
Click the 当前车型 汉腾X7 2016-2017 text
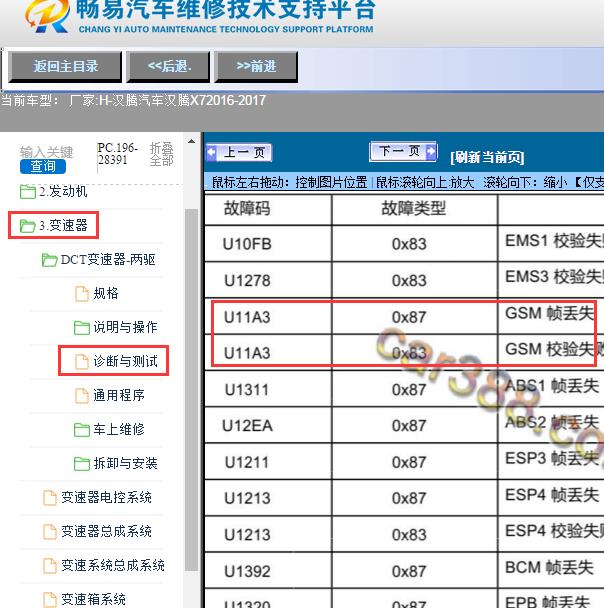133,101
